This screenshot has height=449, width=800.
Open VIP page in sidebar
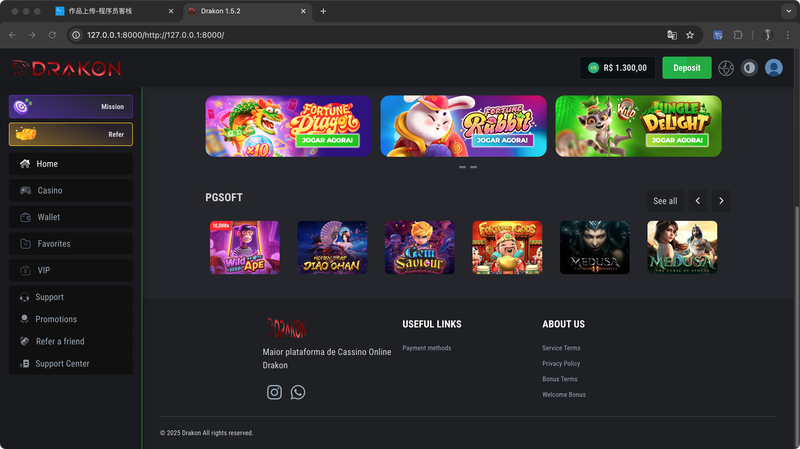tap(71, 270)
